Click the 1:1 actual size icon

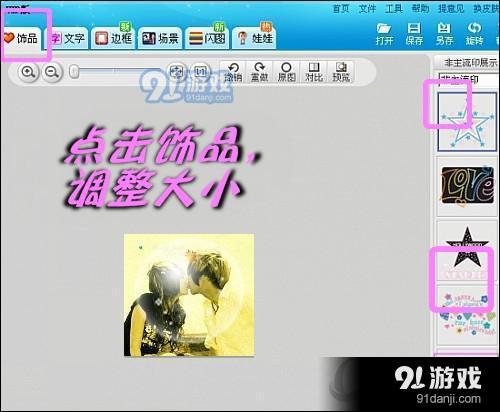pyautogui.click(x=201, y=71)
